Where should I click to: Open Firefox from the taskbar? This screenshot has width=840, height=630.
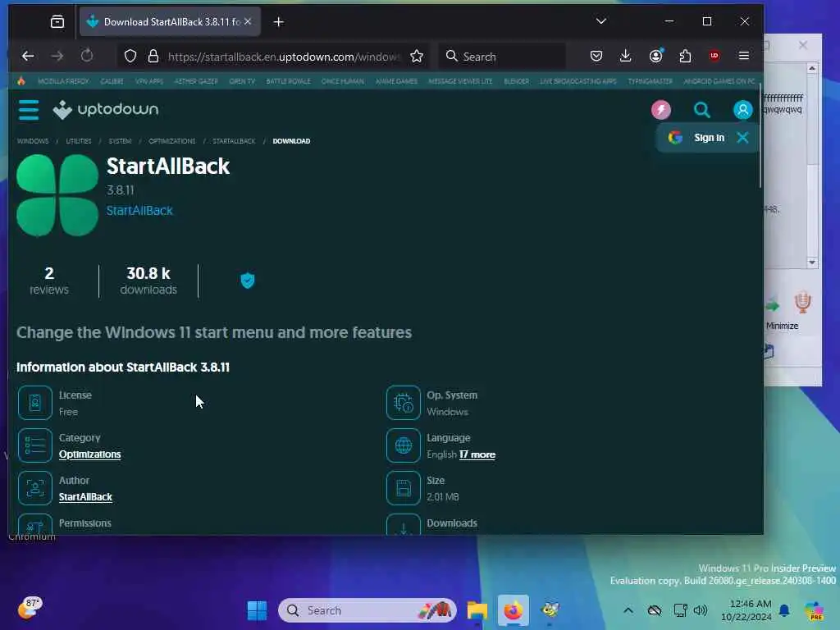point(513,610)
